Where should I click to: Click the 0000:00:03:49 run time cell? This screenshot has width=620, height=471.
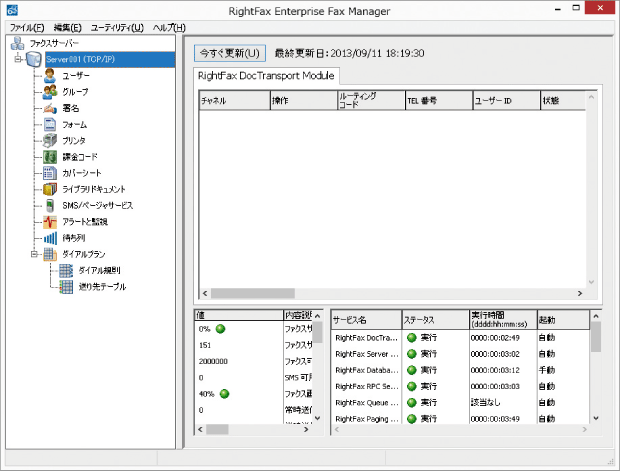[x=495, y=419]
